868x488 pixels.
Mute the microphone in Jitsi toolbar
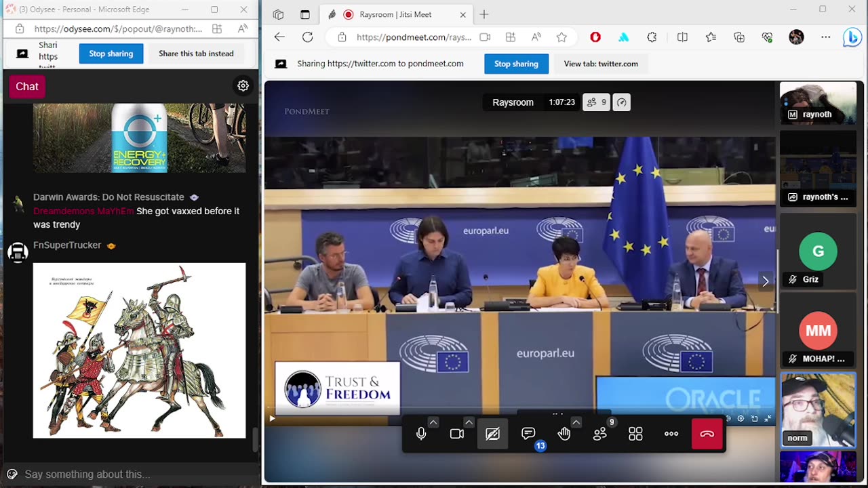click(x=421, y=434)
